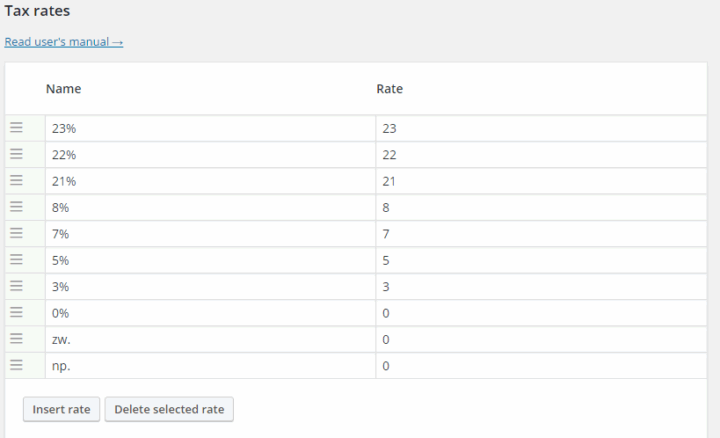Click the rate value field showing 8
Viewport: 720px width, 438px height.
(x=545, y=207)
